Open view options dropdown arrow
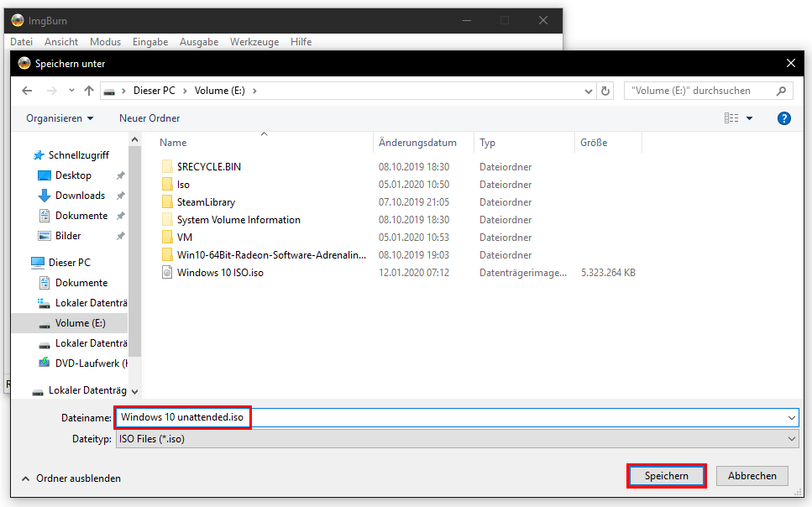 click(x=749, y=118)
